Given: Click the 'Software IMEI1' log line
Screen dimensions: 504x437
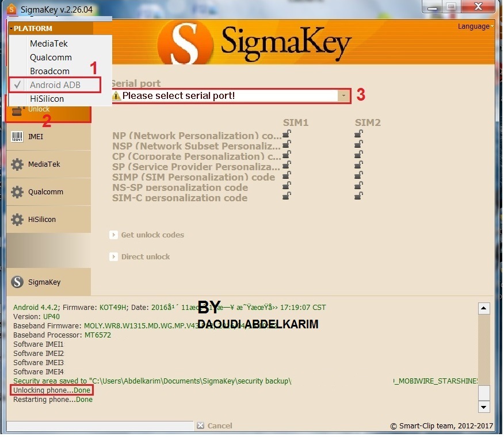Looking at the screenshot, I should coord(39,344).
